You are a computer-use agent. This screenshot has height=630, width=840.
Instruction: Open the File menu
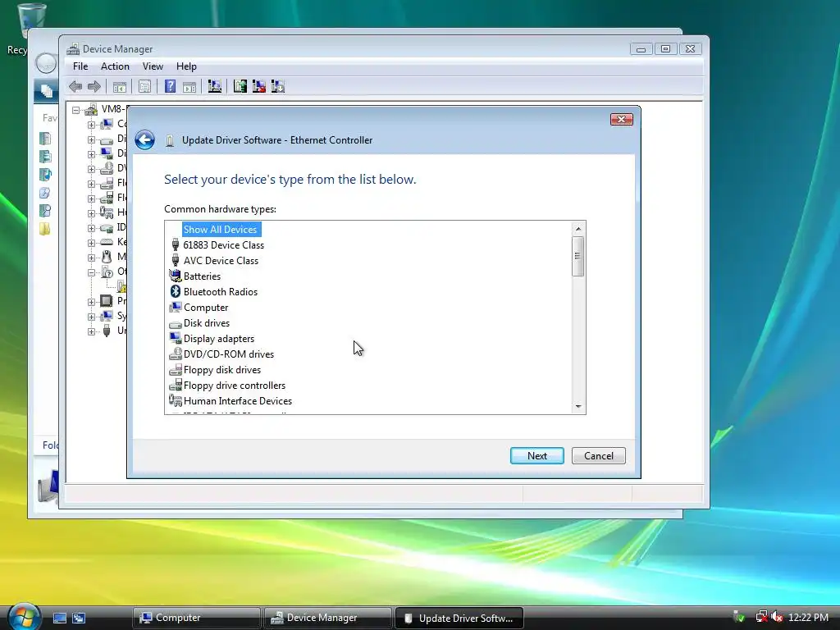coord(80,66)
